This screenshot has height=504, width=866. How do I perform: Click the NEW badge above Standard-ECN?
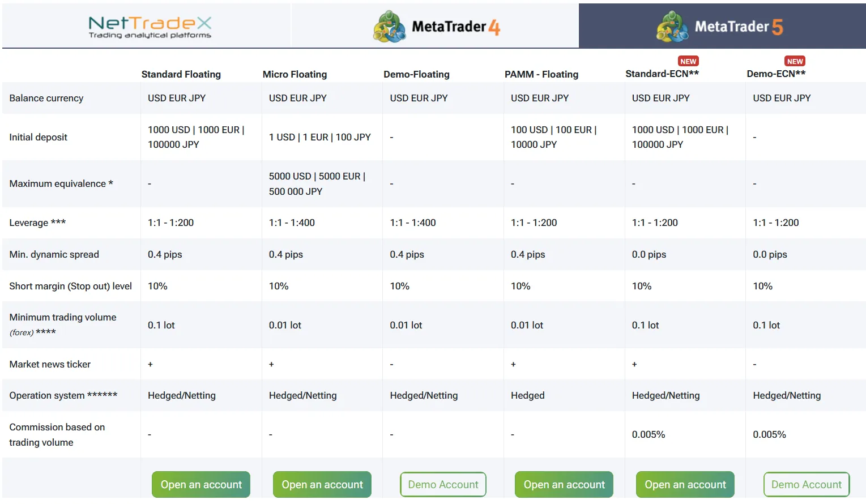click(x=688, y=61)
